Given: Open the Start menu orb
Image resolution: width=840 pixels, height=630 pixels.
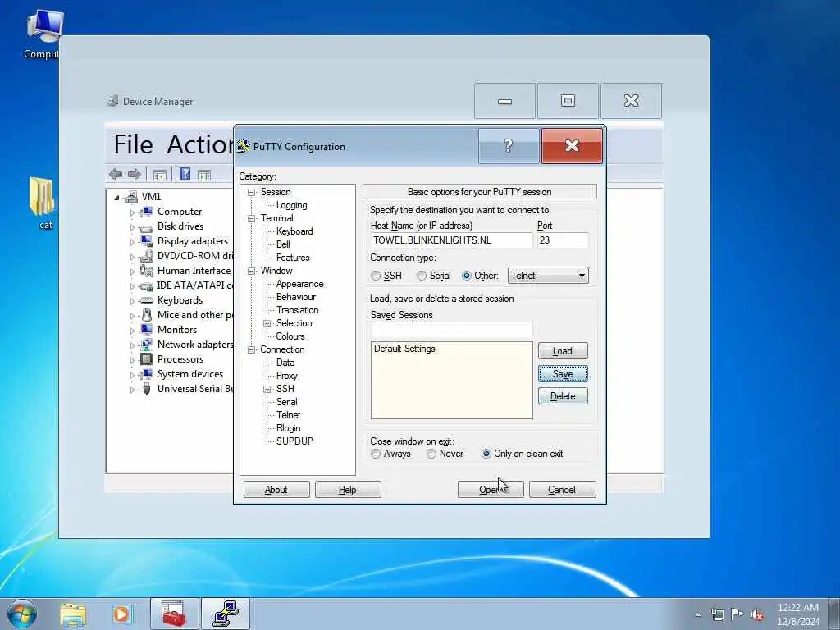Looking at the screenshot, I should (22, 614).
